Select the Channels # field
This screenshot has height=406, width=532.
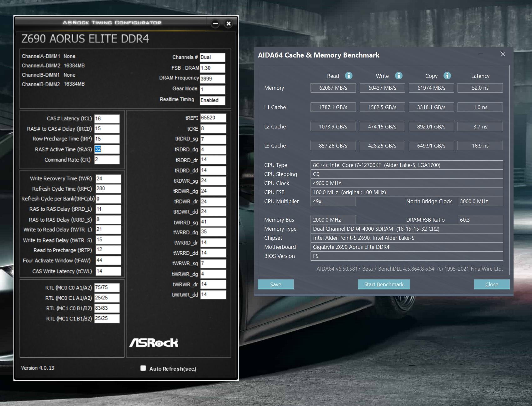212,57
